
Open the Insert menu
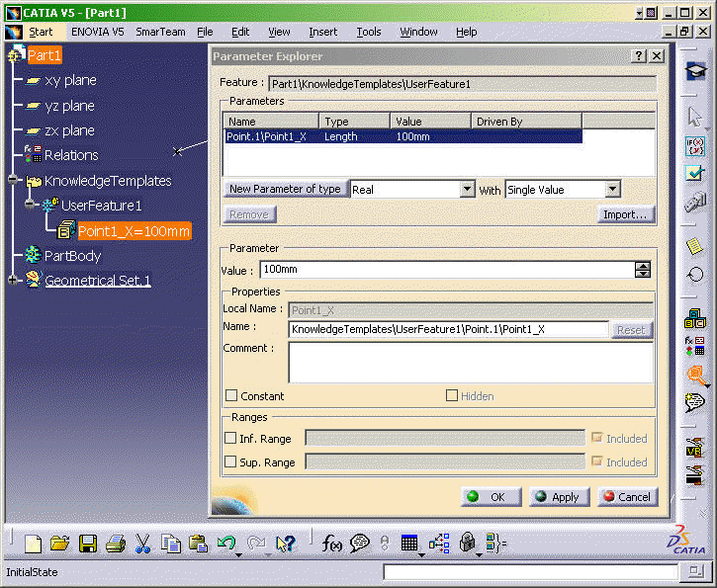[x=322, y=32]
